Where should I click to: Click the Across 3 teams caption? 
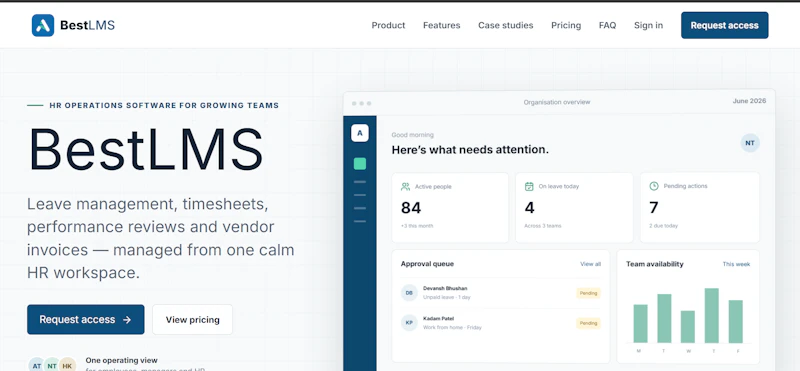(543, 226)
